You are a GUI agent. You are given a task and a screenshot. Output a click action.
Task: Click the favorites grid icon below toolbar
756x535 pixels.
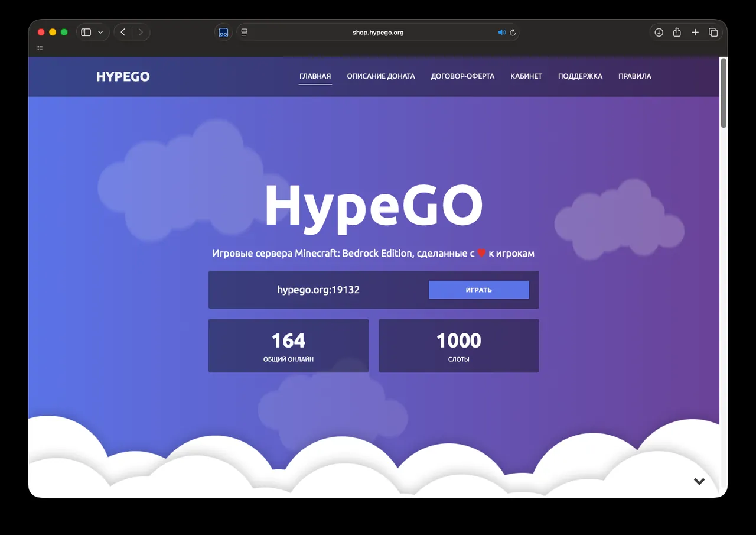(x=40, y=48)
